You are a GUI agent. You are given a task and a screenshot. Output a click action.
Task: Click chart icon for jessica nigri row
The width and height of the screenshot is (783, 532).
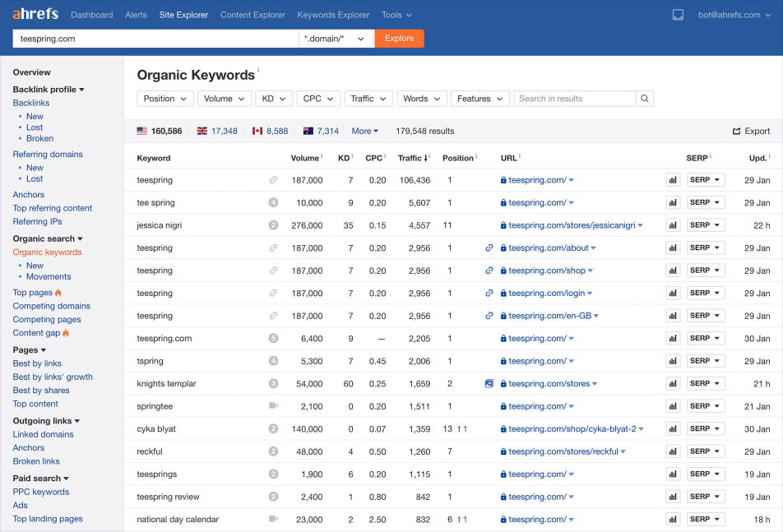point(672,225)
